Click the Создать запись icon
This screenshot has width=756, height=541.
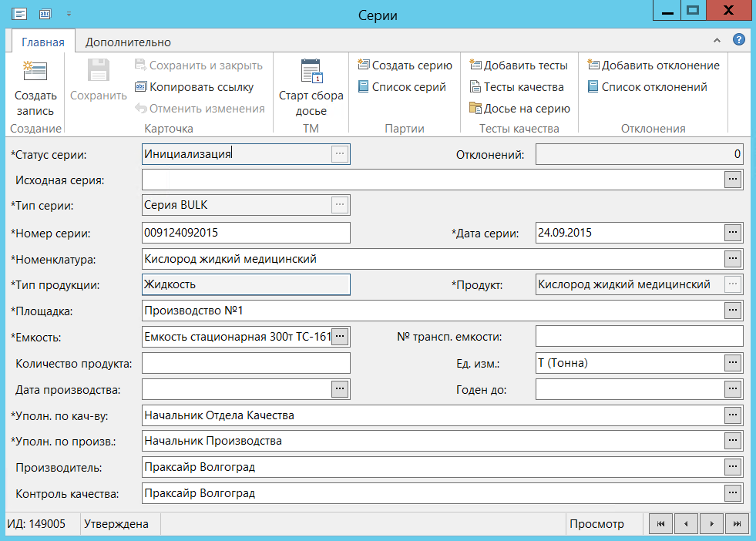click(35, 72)
